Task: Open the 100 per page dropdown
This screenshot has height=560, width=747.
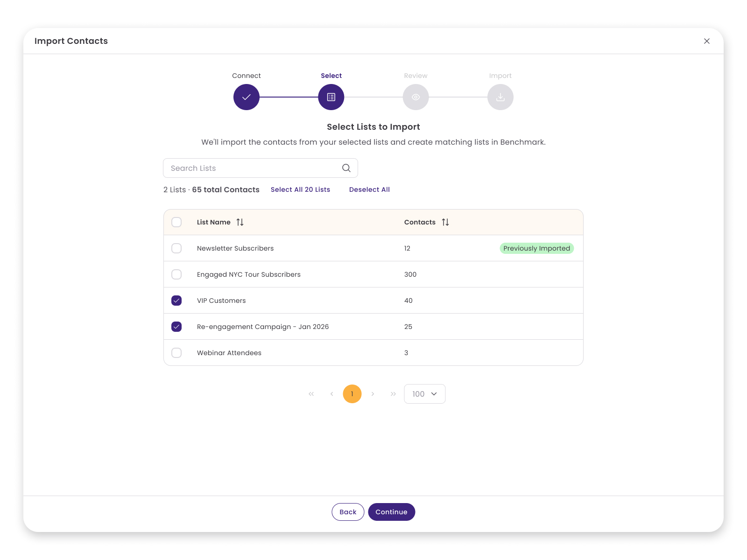Action: pos(425,394)
